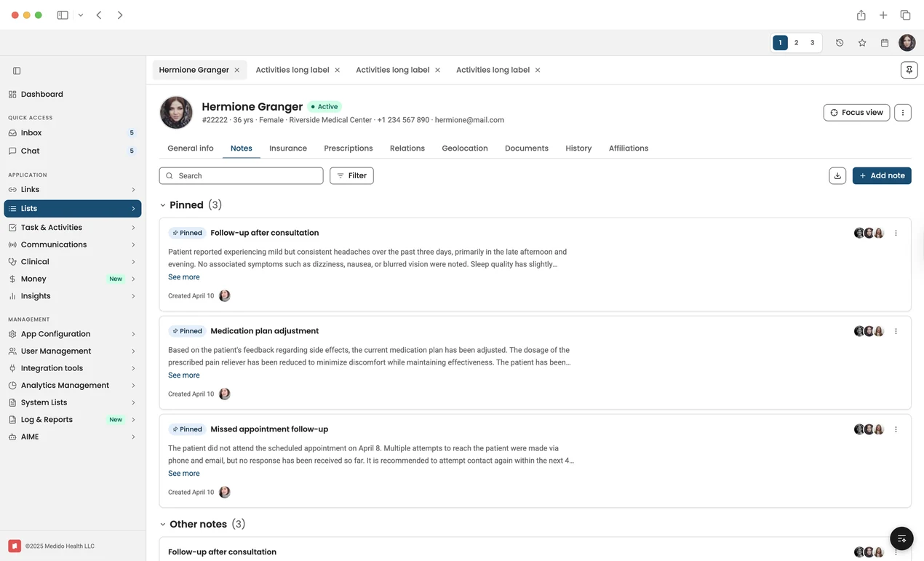The image size is (924, 561).
Task: Click the pin icon at right of tab strip
Action: coord(909,70)
